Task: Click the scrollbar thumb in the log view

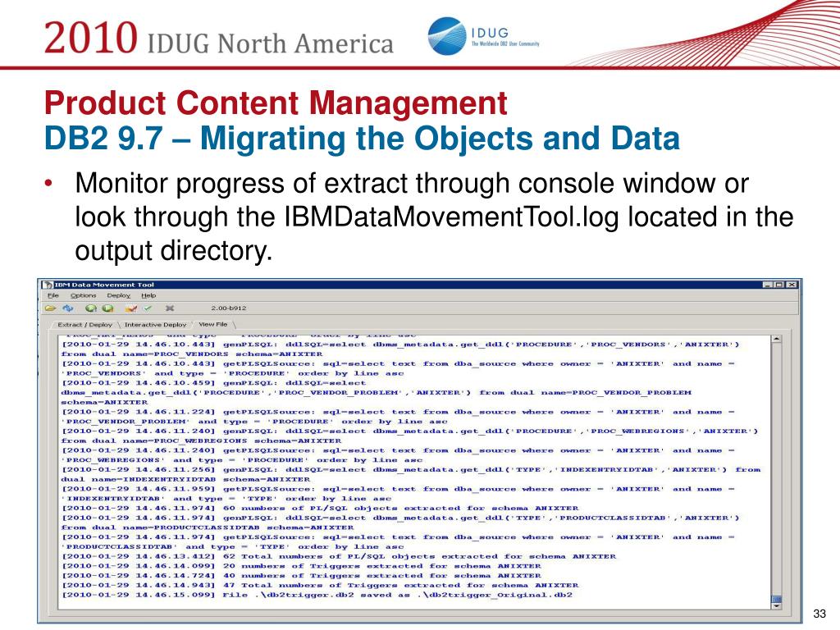Action: coord(776,598)
